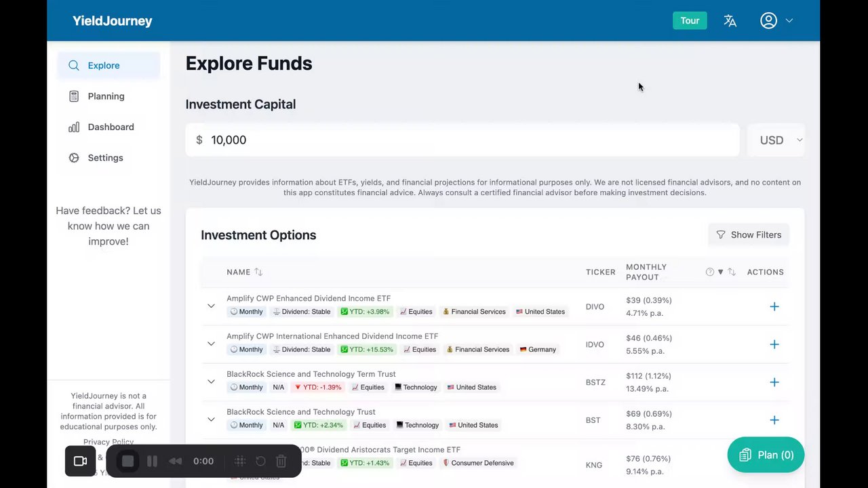Open the USD currency dropdown
This screenshot has height=488, width=868.
[x=776, y=140]
